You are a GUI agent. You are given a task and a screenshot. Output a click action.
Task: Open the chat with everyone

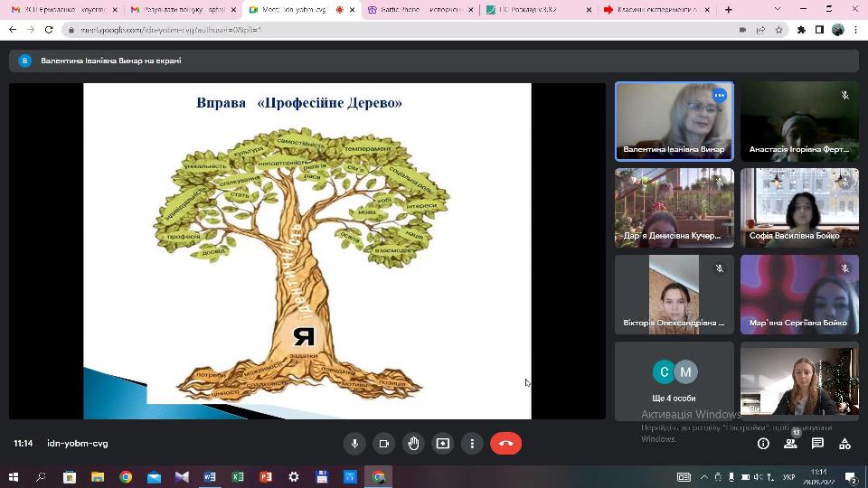(x=817, y=443)
